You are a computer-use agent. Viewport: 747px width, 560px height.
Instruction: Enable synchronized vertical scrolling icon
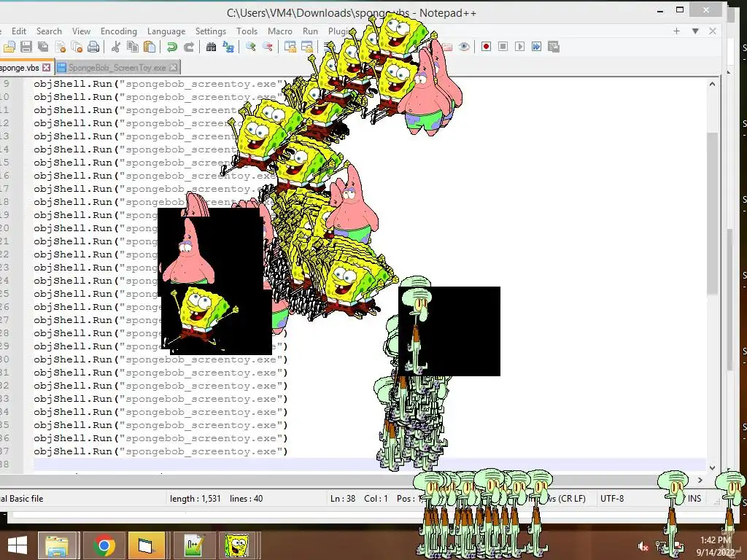[x=290, y=47]
